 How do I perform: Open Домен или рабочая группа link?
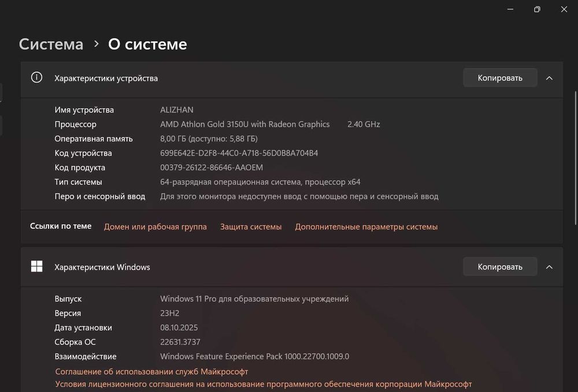155,227
